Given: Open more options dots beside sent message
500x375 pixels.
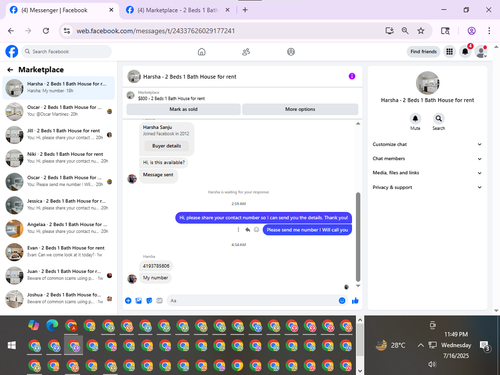Looking at the screenshot, I should [238, 230].
